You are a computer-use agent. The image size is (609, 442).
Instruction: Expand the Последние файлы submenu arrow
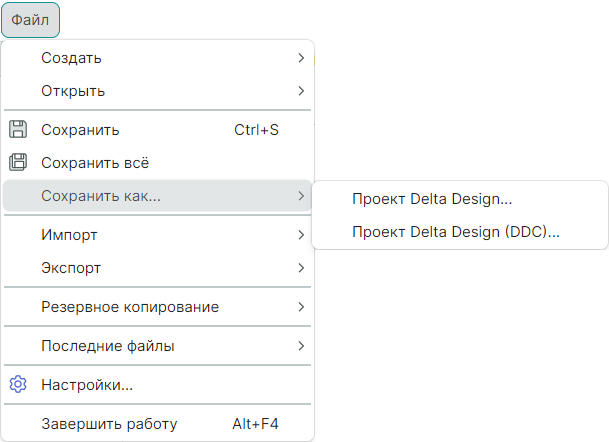[x=301, y=346]
